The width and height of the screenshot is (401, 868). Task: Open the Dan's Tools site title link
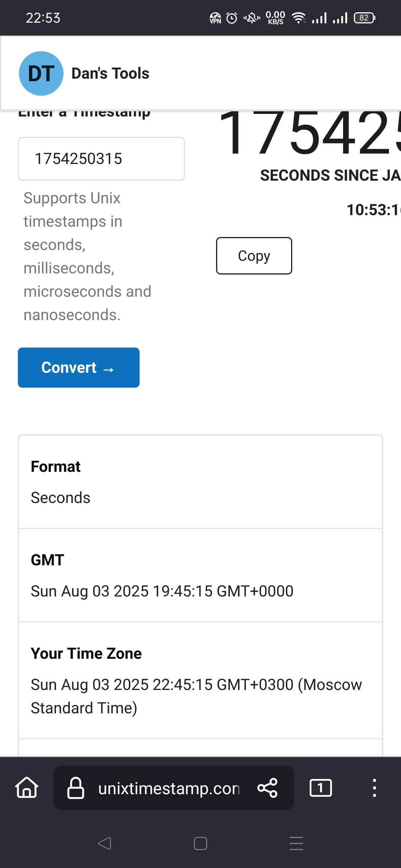coord(110,73)
